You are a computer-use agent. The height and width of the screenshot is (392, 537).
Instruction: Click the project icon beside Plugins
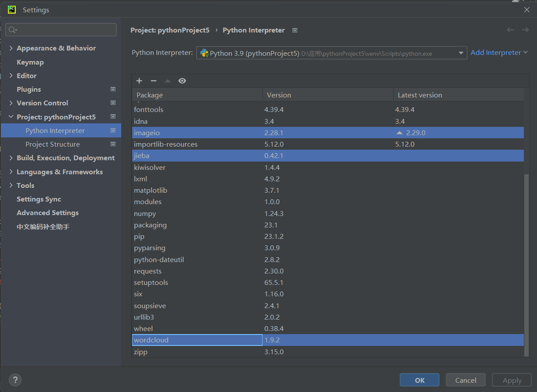[x=113, y=89]
